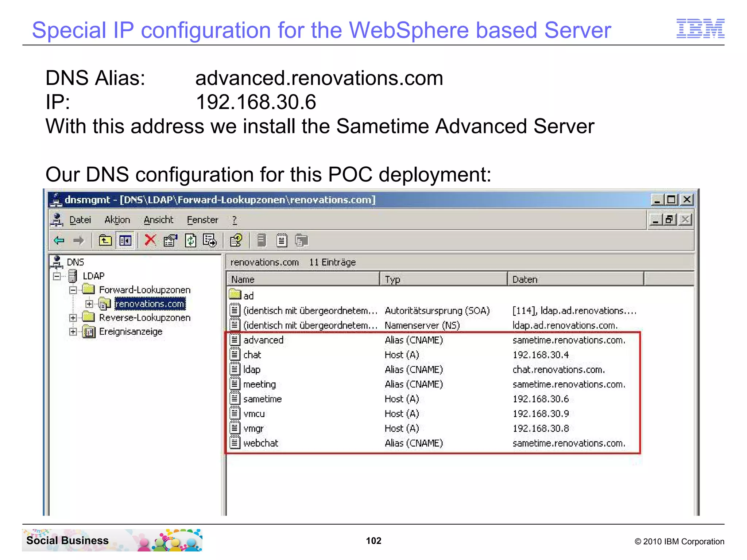
Task: Click the green Back arrow toolbar icon
Action: tap(59, 241)
